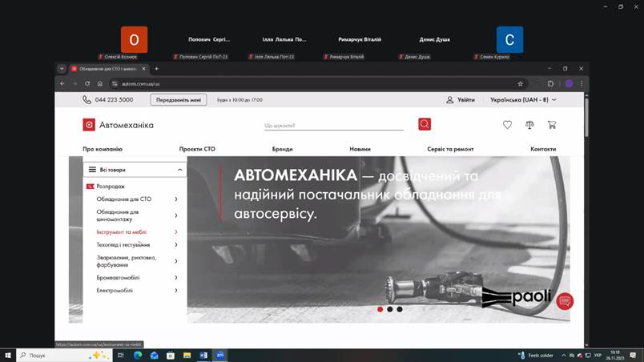Click the Передзвоніть мені button
This screenshot has height=362, width=644.
pyautogui.click(x=179, y=100)
